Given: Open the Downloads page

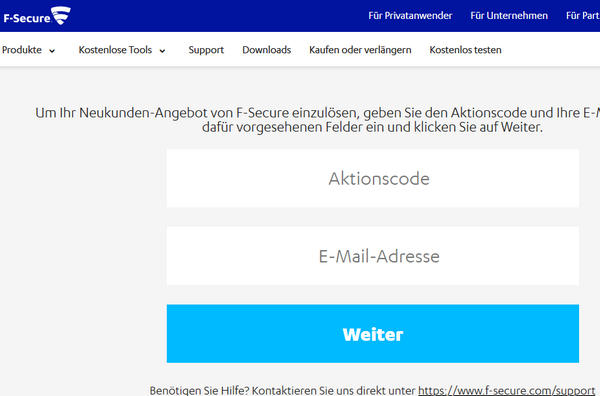Looking at the screenshot, I should coord(267,50).
